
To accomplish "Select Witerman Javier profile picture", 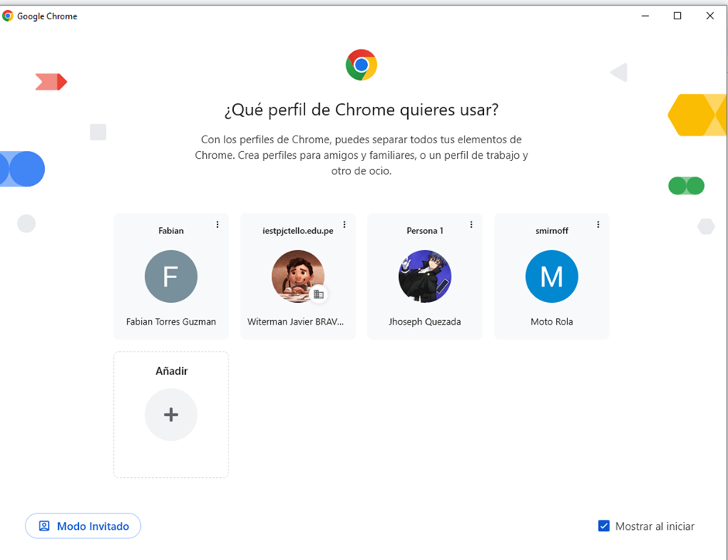I will (x=297, y=276).
